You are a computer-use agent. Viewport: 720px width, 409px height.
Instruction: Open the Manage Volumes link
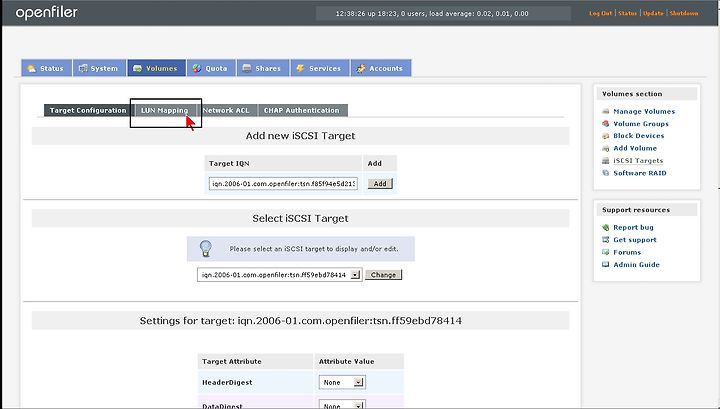[644, 111]
